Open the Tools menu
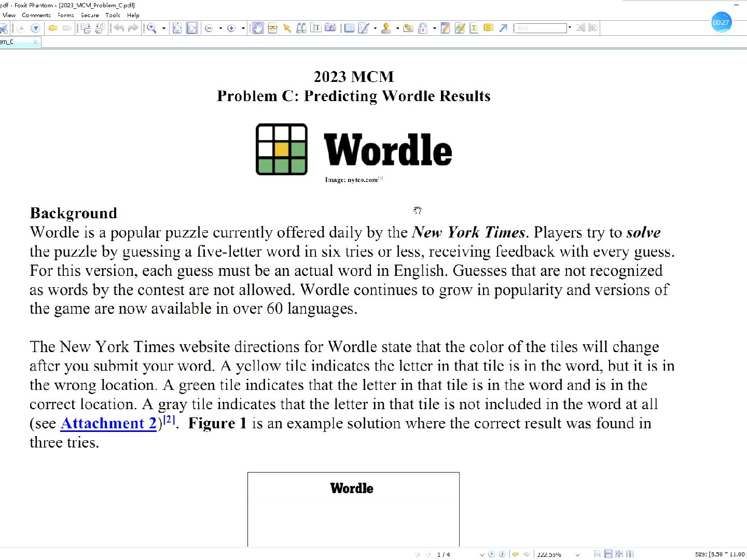The width and height of the screenshot is (747, 560). click(113, 15)
